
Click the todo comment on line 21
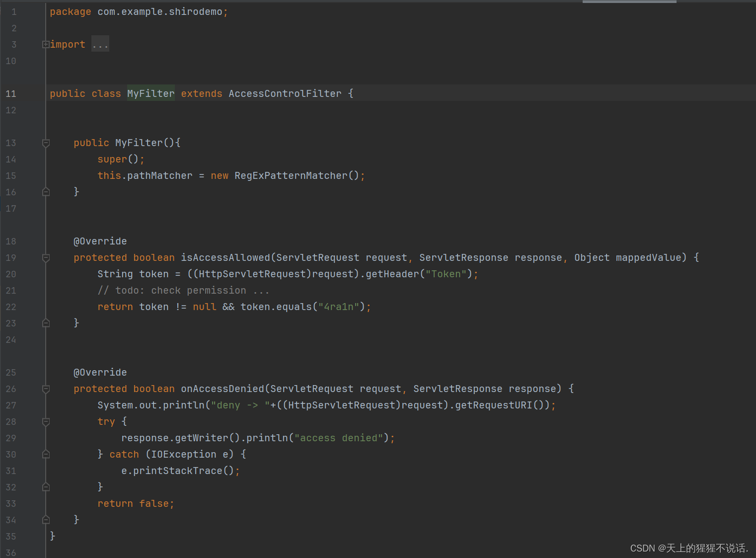click(x=183, y=290)
